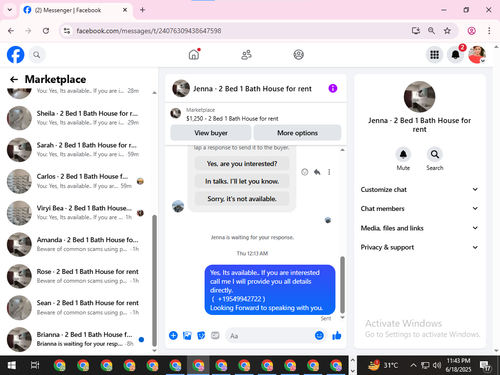Select 'In talks. I'll let you know.' reply

pyautogui.click(x=242, y=181)
